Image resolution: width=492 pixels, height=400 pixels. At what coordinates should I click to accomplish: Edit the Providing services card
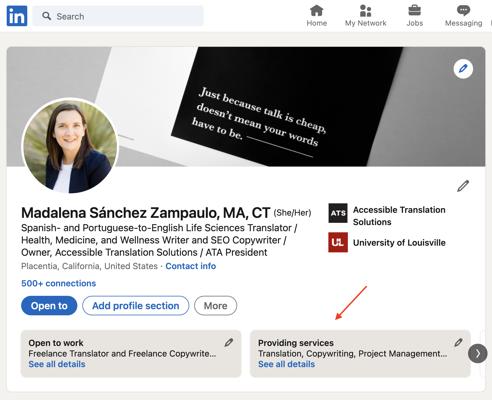[x=458, y=342]
